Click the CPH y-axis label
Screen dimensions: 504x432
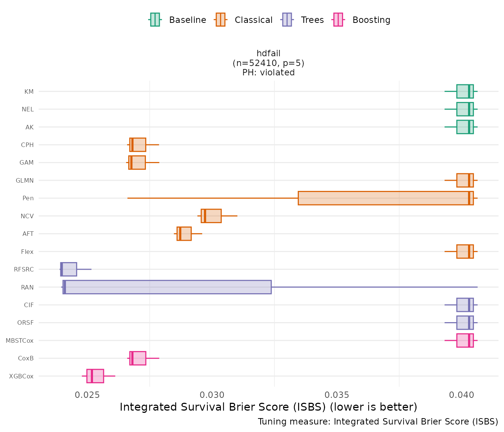[27, 145]
